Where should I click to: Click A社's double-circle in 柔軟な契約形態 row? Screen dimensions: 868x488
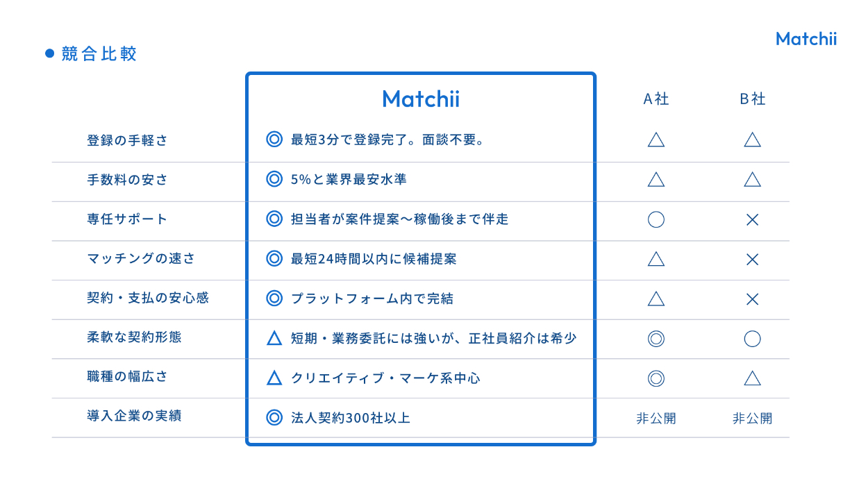(656, 339)
